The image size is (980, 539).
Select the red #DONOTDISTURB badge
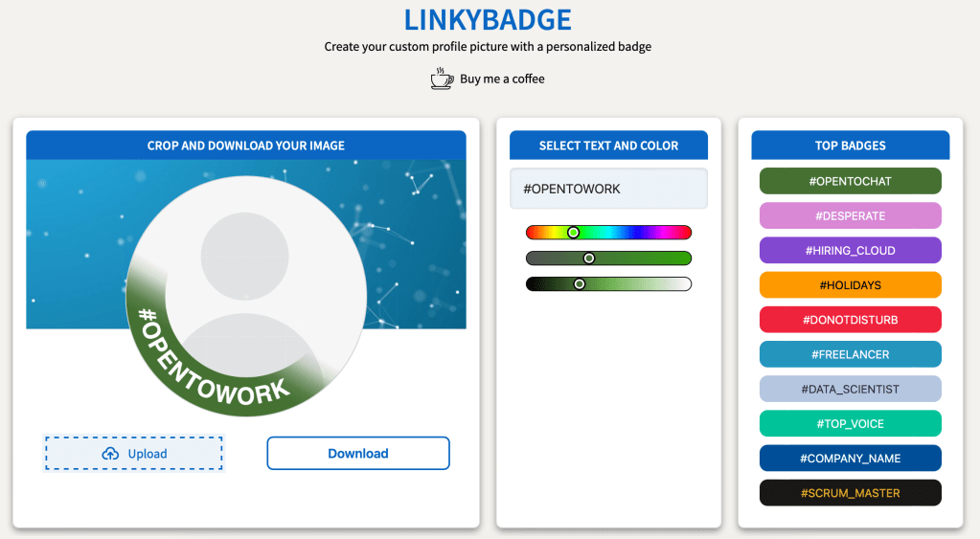click(x=850, y=320)
